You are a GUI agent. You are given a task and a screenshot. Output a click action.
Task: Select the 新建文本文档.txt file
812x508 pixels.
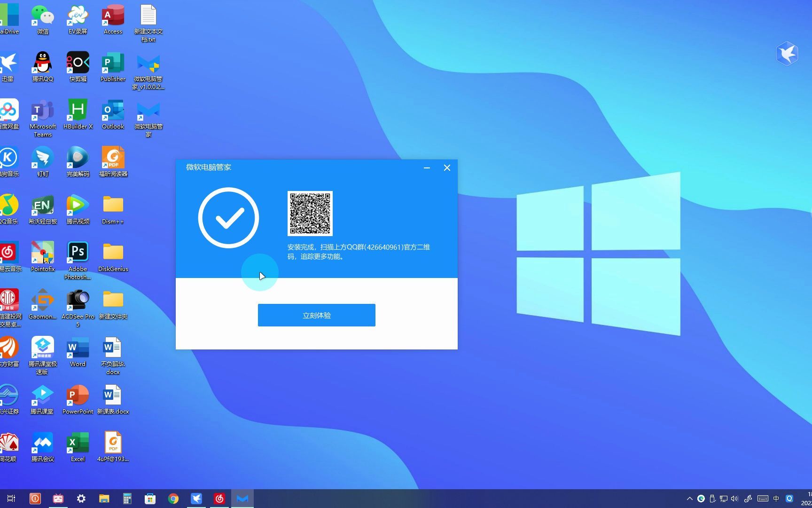148,23
